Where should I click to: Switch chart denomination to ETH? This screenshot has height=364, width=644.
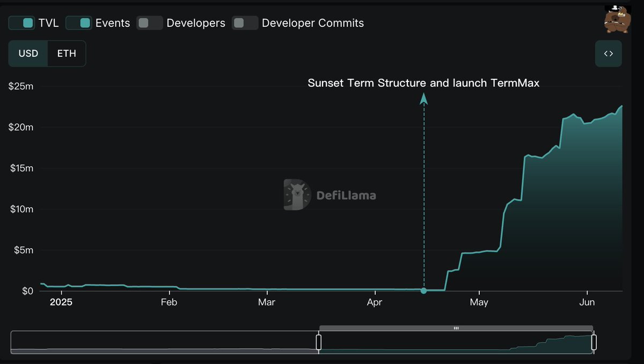67,54
